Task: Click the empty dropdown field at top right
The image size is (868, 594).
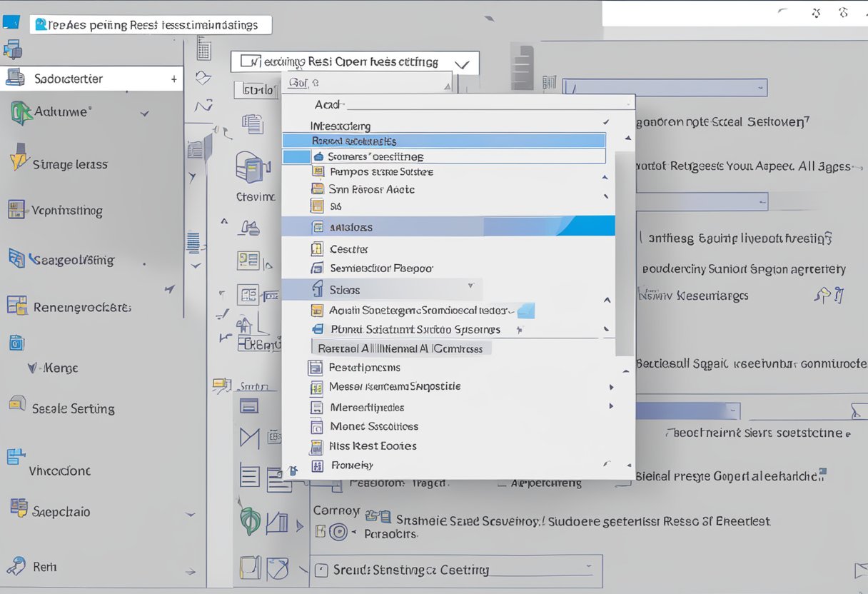Action: (x=664, y=88)
